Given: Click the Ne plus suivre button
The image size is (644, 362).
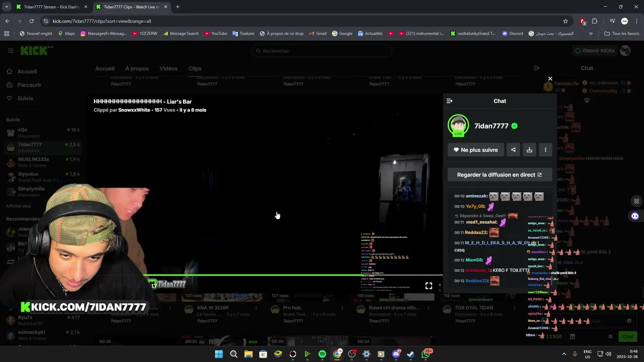Looking at the screenshot, I should coord(475,150).
